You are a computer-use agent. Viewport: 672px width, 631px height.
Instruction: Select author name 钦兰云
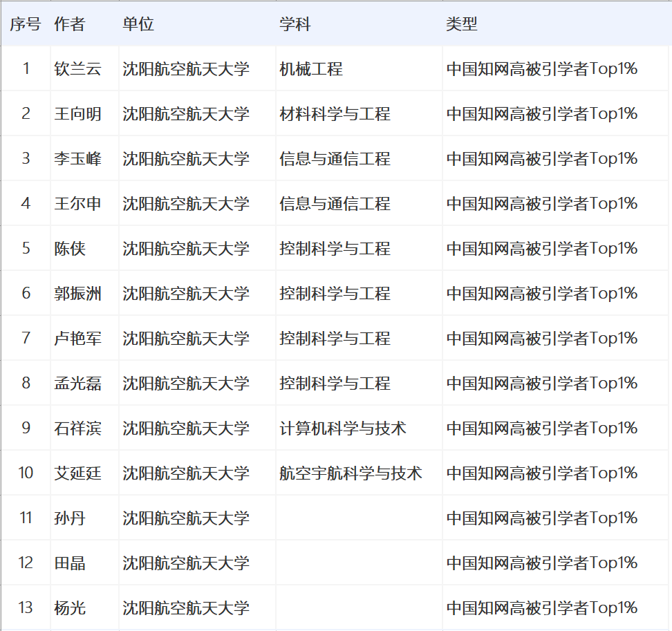tap(77, 69)
